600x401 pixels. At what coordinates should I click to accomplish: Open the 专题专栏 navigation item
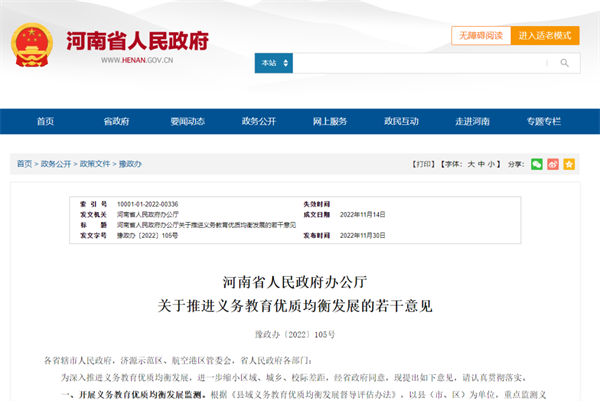click(x=544, y=121)
